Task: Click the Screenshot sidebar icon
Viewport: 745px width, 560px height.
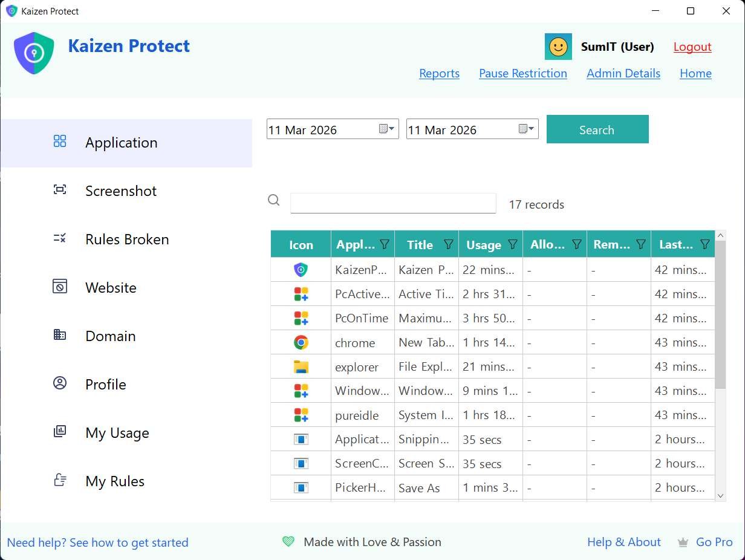Action: click(59, 190)
